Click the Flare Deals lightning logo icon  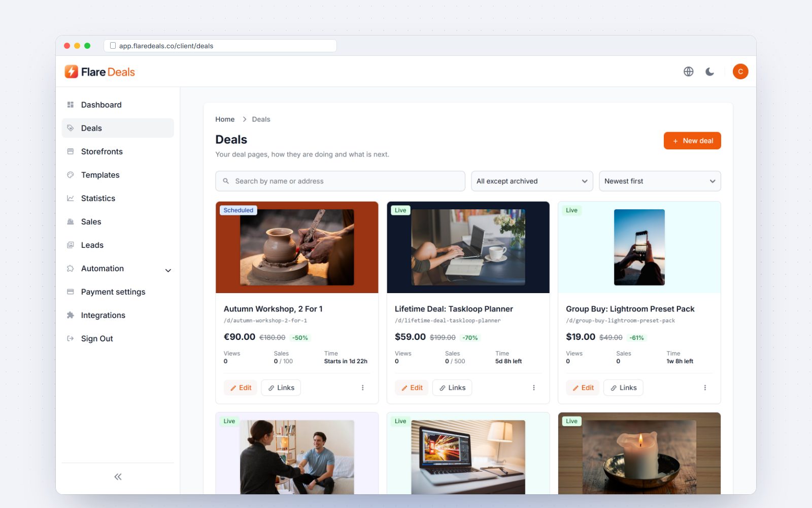pos(71,72)
